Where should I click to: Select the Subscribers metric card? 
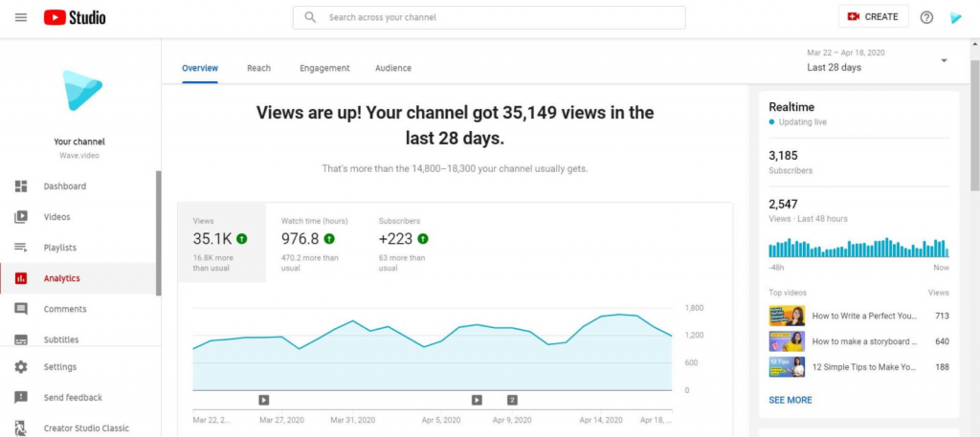tap(404, 243)
